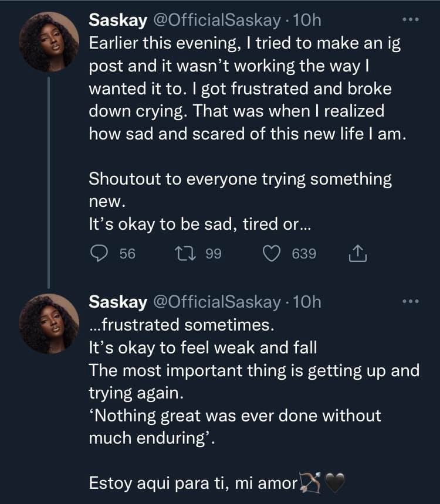Click the avatar beside the second tweet
The width and height of the screenshot is (440, 504).
[49, 323]
